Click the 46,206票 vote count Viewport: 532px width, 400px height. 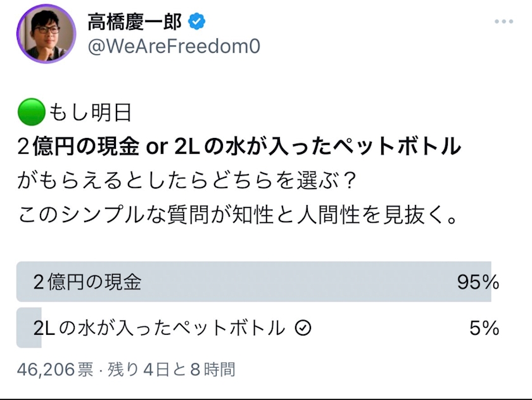[x=55, y=369]
